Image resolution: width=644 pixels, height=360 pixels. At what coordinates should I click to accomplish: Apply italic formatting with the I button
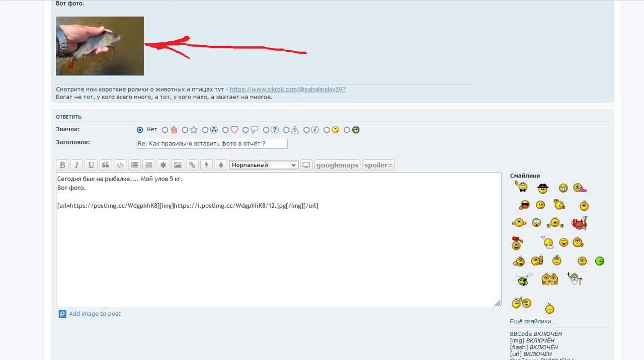click(x=76, y=165)
